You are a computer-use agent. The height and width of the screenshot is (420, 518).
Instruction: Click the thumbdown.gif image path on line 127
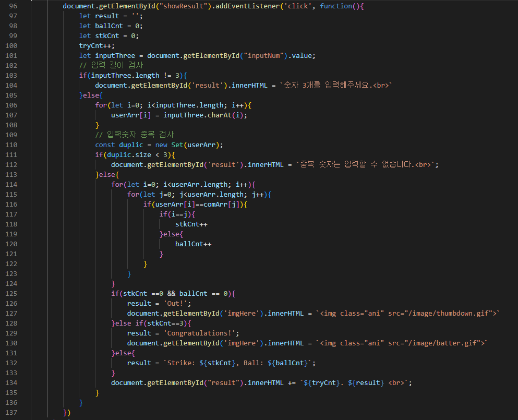(450, 313)
